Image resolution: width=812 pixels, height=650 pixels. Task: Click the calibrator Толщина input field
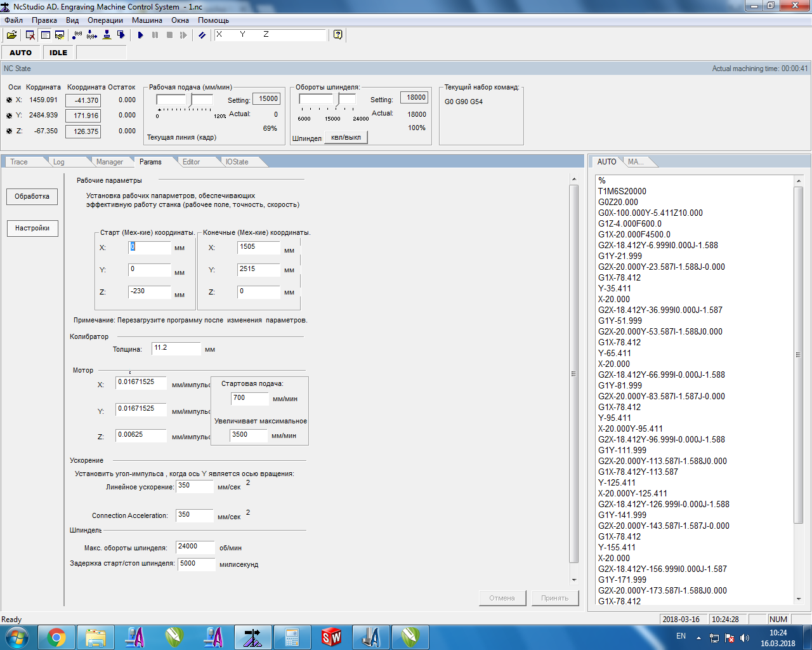pyautogui.click(x=176, y=348)
